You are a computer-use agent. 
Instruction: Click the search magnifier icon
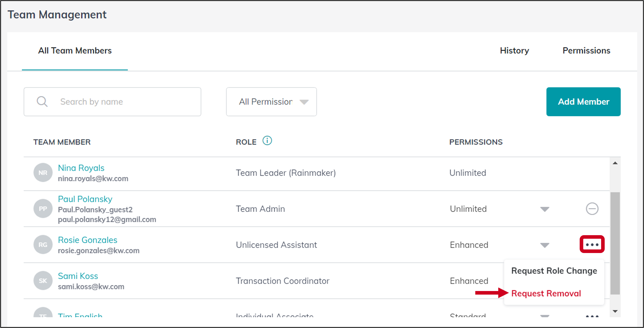tap(42, 102)
